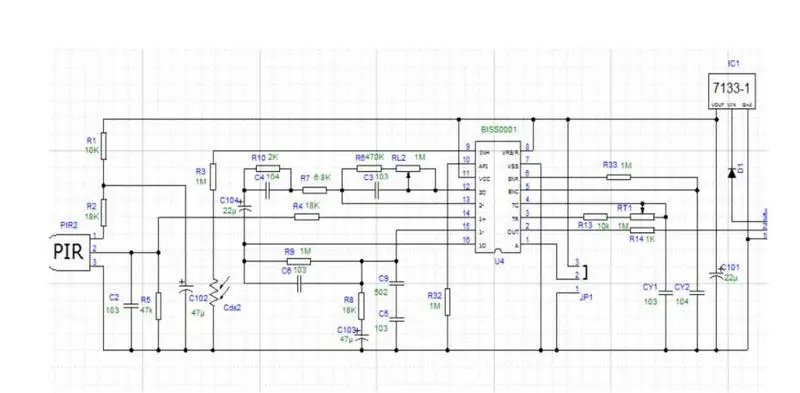Click the "R6" 470K label text
This screenshot has width=800, height=393.
coord(360,158)
